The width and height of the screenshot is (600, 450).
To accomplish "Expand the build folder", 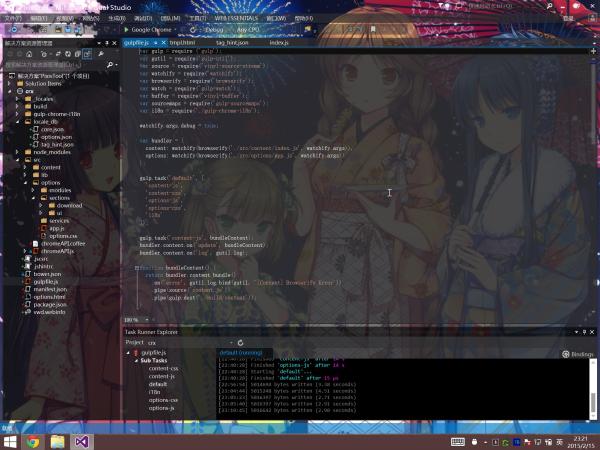I will coord(17,106).
